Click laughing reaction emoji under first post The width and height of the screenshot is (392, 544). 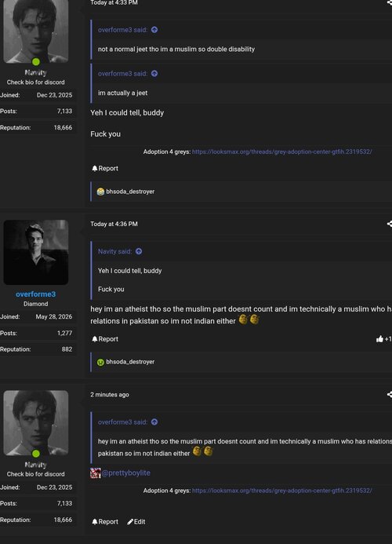click(100, 192)
